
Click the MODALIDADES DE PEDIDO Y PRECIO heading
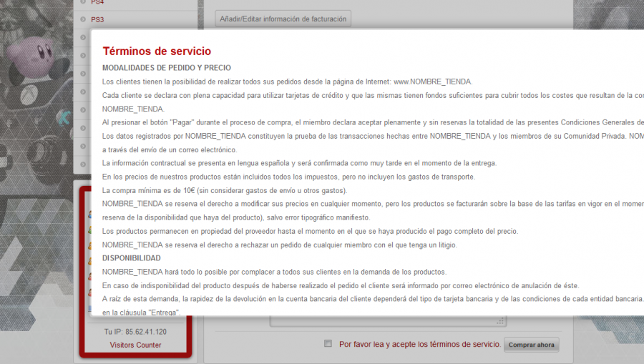click(x=167, y=68)
